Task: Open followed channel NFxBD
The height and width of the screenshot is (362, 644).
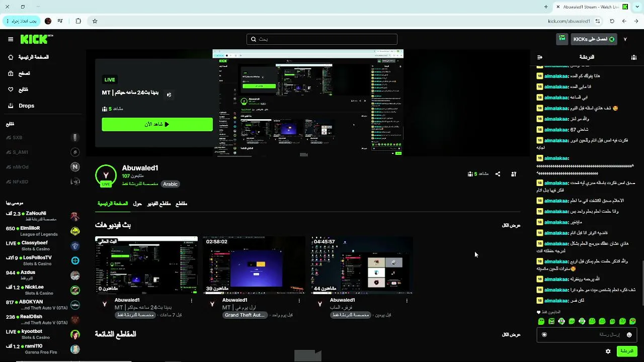Action: pyautogui.click(x=43, y=182)
